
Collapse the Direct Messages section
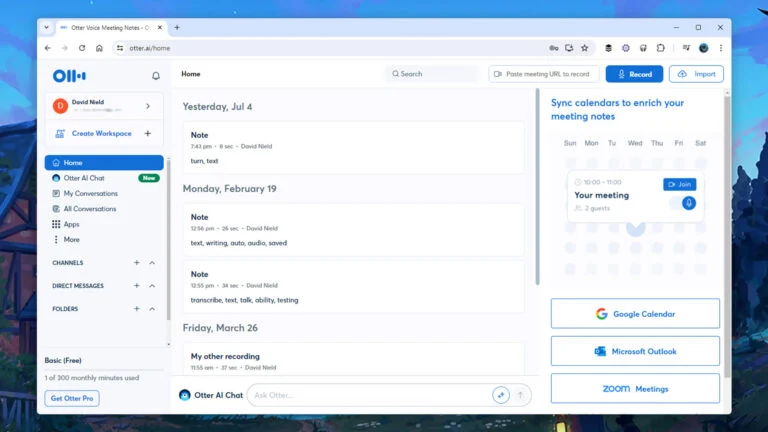tap(152, 286)
